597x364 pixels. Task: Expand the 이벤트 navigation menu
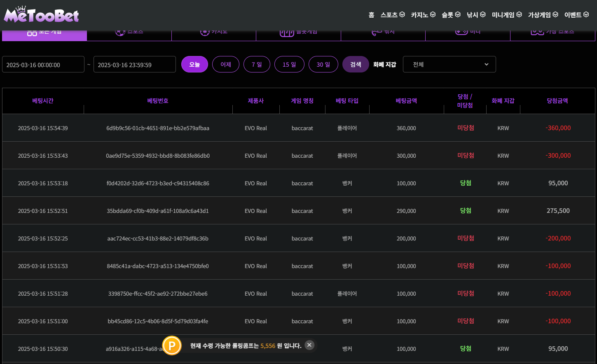click(x=577, y=15)
